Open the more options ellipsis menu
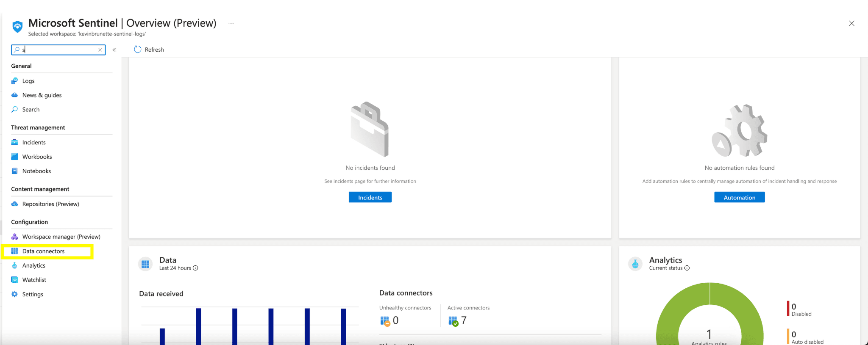This screenshot has height=345, width=868. click(x=231, y=23)
